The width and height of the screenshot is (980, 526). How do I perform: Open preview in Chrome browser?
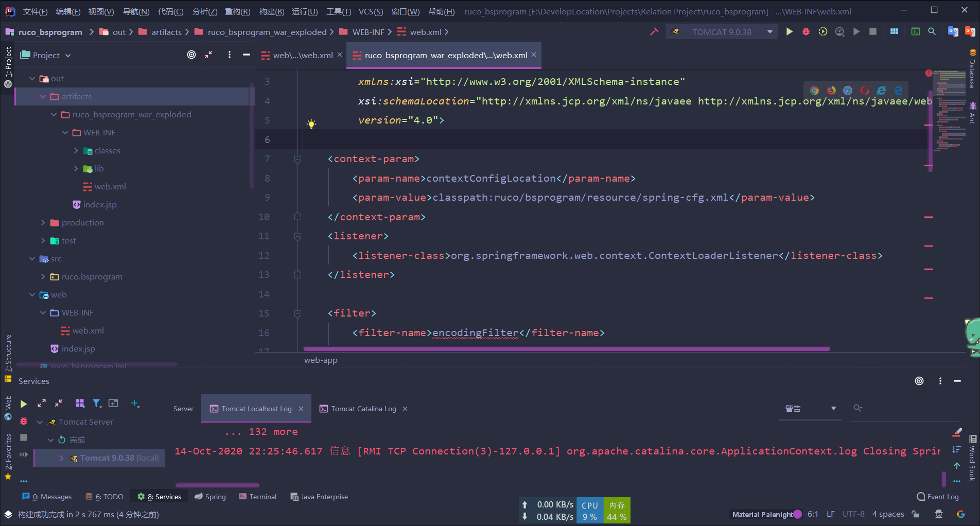tap(814, 91)
